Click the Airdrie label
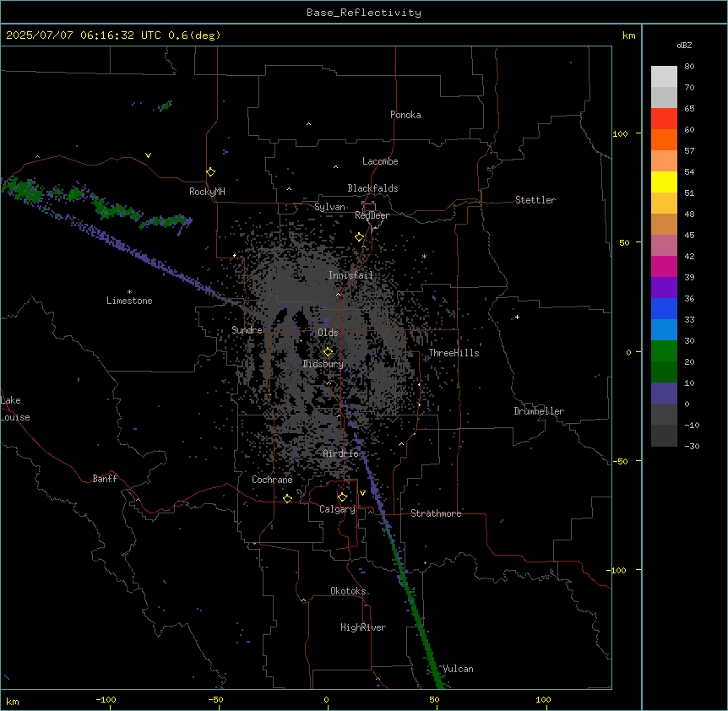This screenshot has height=711, width=728. coord(340,453)
